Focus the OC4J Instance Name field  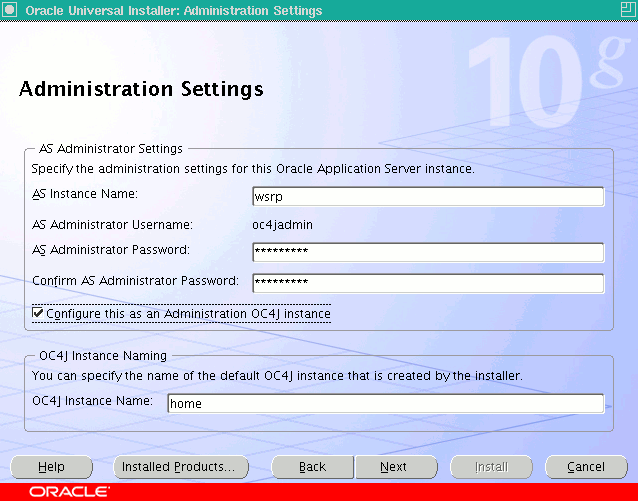(386, 403)
